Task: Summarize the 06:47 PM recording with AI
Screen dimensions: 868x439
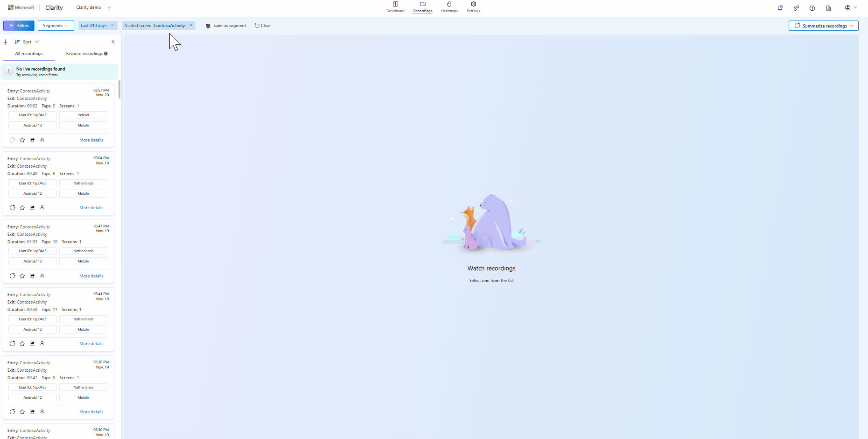Action: [13, 276]
